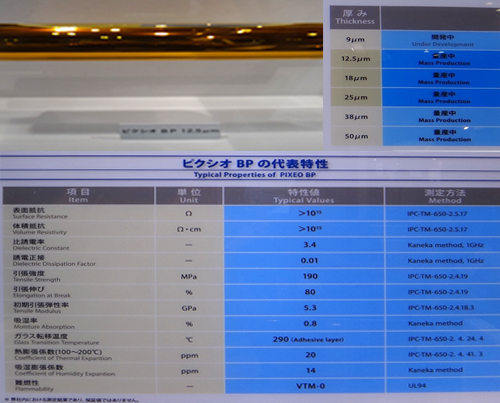
Task: Click the 'Coefficient of Humidity Expantion' row label
Action: click(65, 374)
